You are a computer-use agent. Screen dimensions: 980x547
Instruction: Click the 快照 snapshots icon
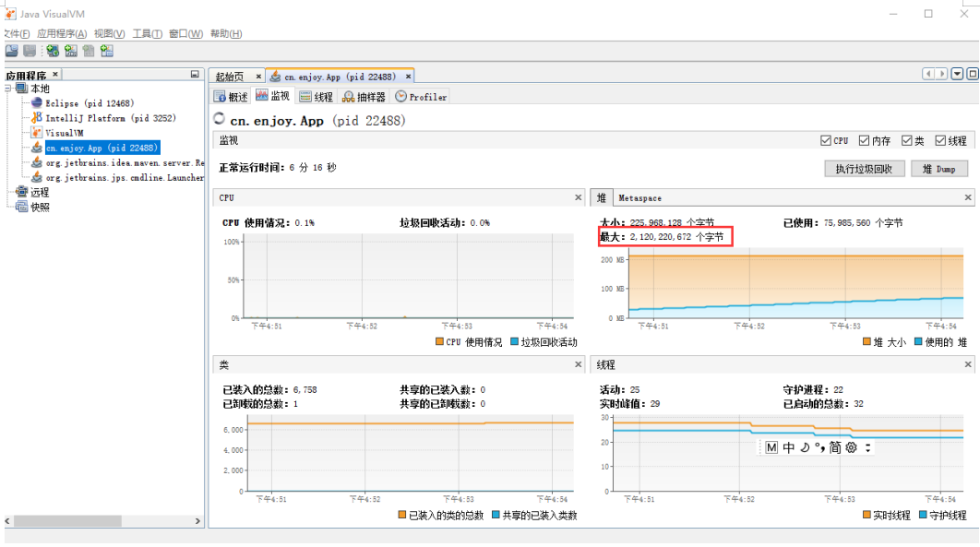click(22, 207)
